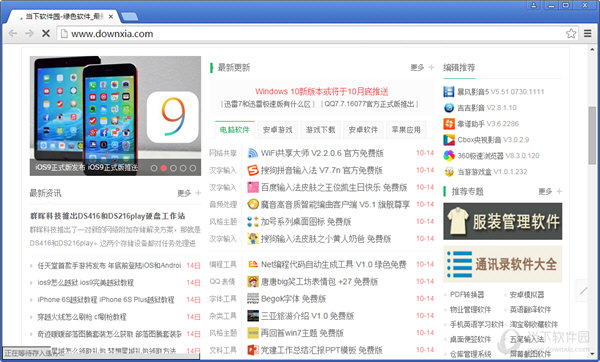Switch to the 安卓软件 tab
Viewport: 600px width, 362px height.
(x=363, y=130)
